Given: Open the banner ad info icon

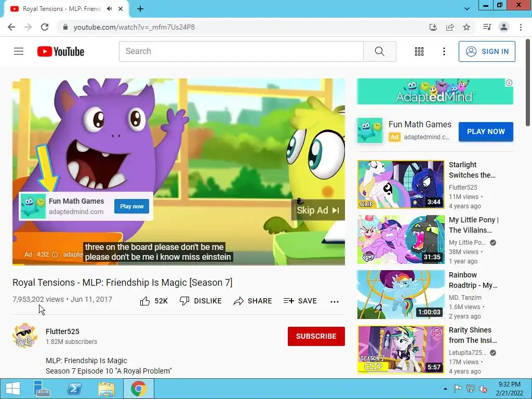Looking at the screenshot, I should pos(509,83).
